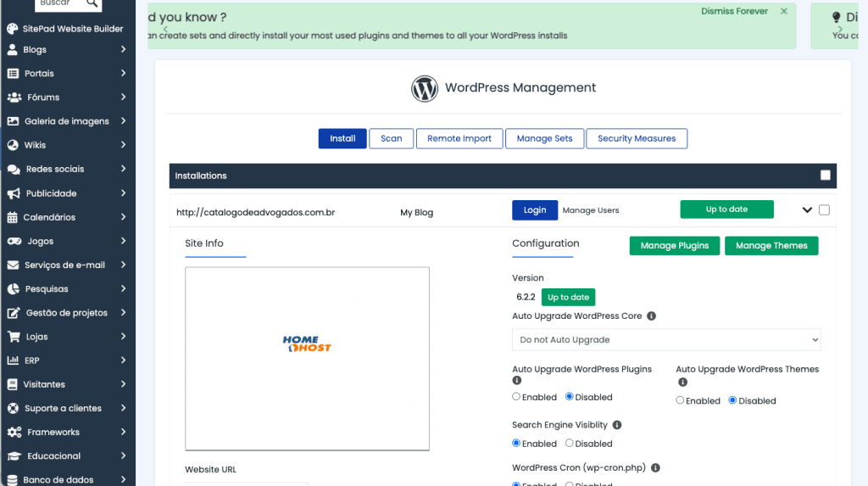Open the Scan tab

392,138
